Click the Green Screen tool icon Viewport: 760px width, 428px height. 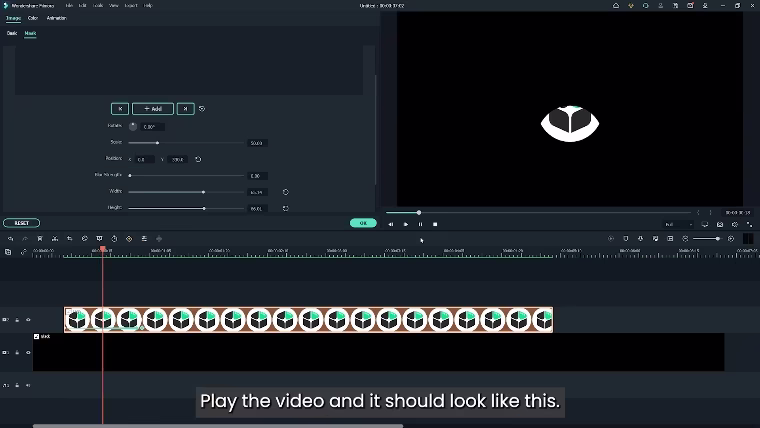pos(99,238)
